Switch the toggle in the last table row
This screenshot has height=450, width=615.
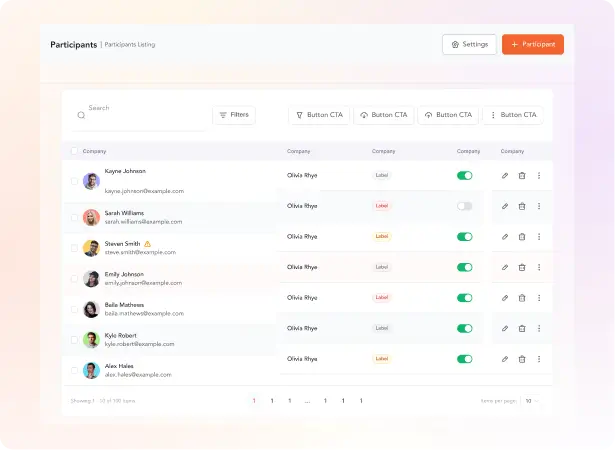[x=464, y=359]
